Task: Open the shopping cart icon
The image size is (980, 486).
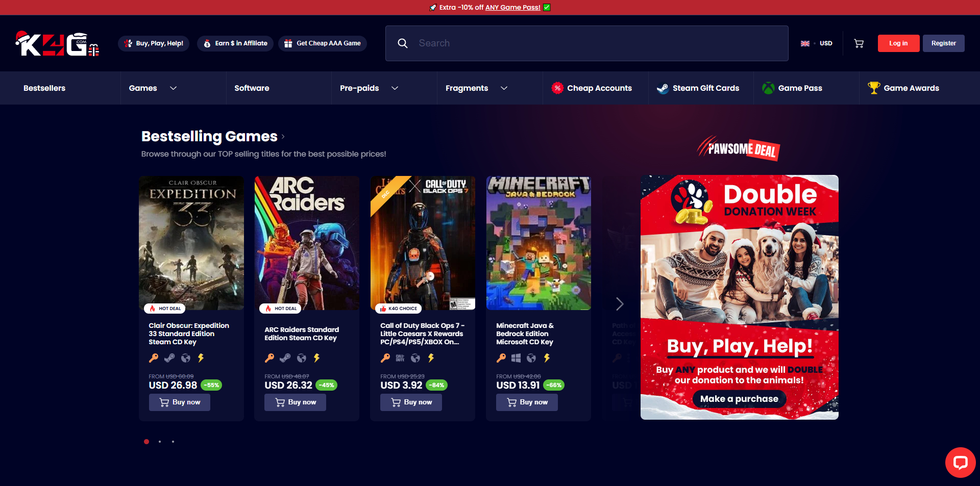Action: tap(859, 43)
